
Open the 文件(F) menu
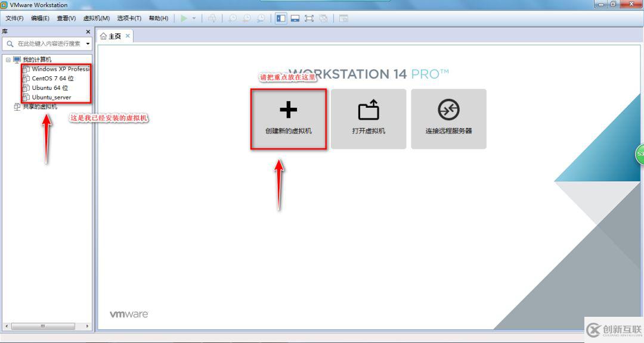[x=14, y=18]
